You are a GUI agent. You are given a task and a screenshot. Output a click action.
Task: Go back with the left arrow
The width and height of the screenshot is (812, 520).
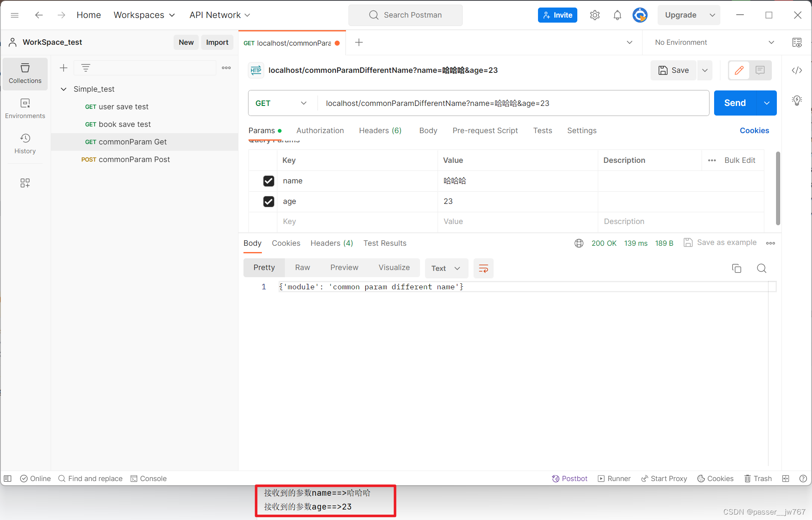tap(39, 15)
